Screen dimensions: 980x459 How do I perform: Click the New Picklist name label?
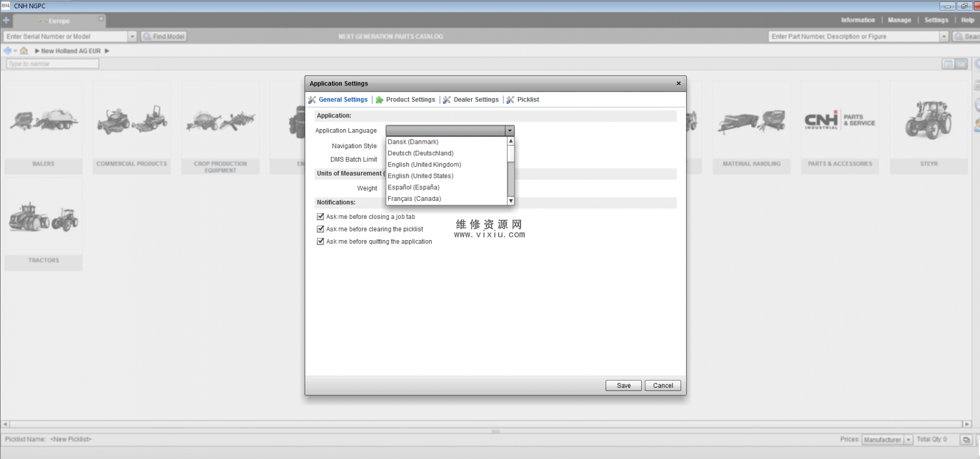point(71,439)
